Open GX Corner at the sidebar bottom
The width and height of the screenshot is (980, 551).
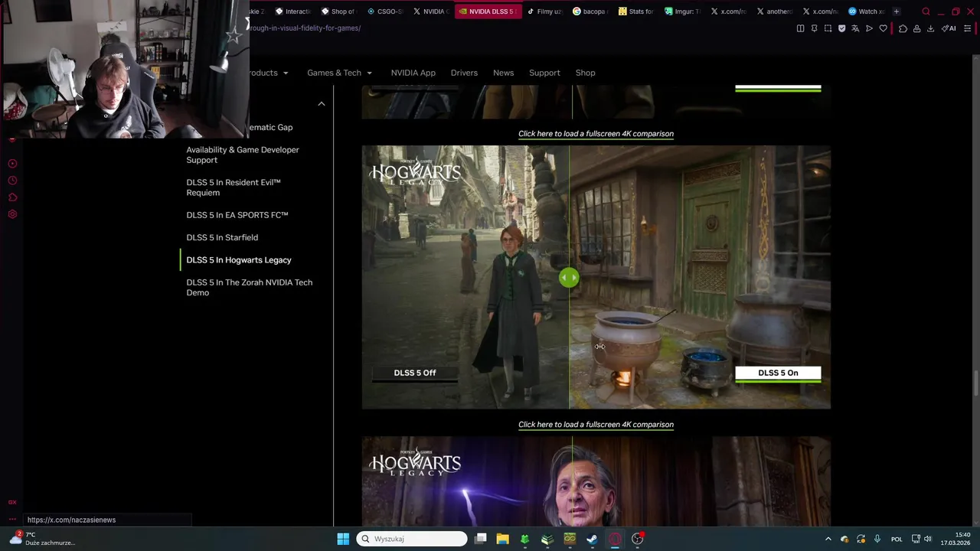pyautogui.click(x=12, y=502)
